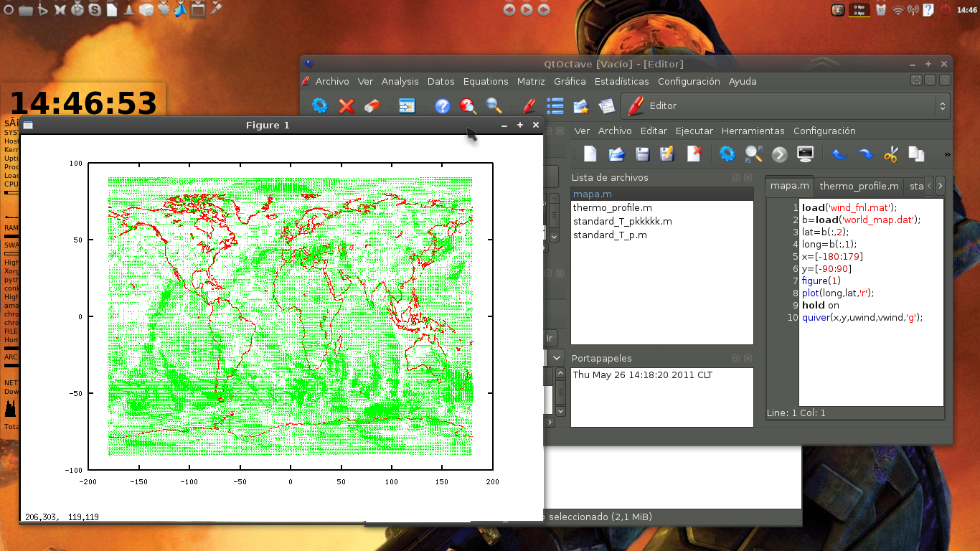This screenshot has height=551, width=980.
Task: Float the Portapapeles panel
Action: (735, 358)
